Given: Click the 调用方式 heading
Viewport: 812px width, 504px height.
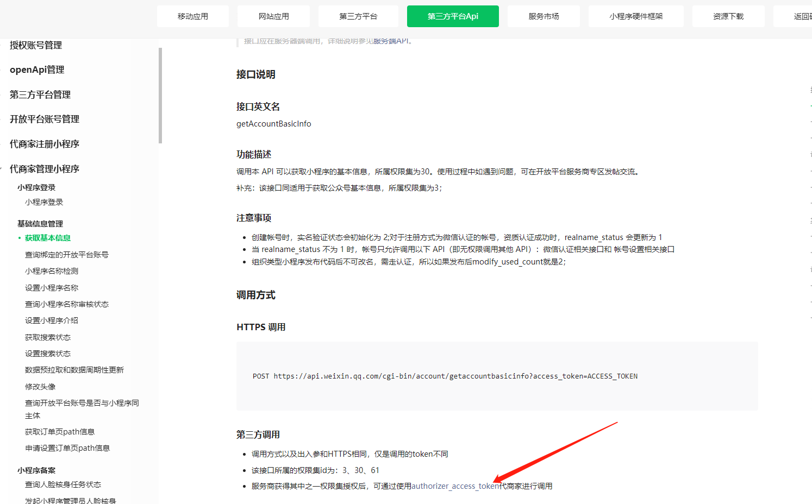Looking at the screenshot, I should (256, 295).
